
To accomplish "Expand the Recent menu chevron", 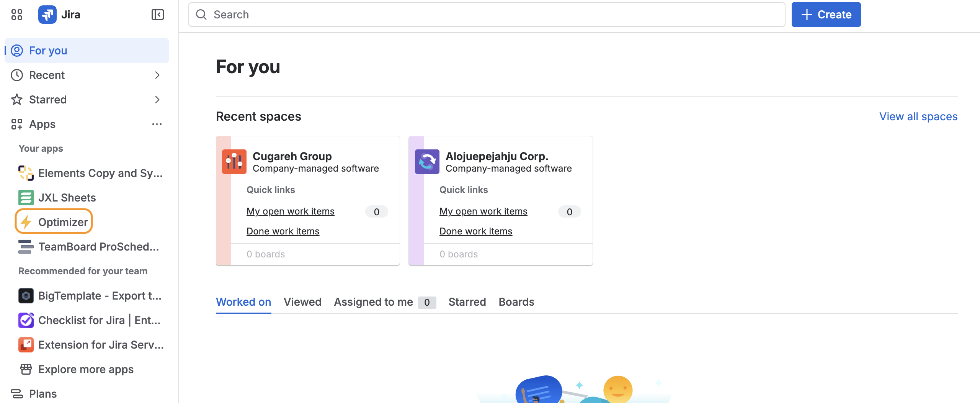I will point(157,75).
